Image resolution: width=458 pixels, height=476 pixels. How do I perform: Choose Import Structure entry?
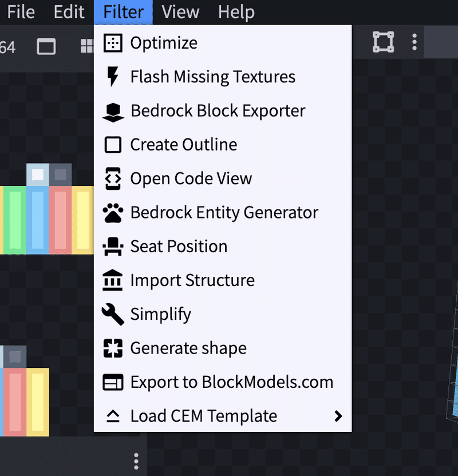click(223, 280)
